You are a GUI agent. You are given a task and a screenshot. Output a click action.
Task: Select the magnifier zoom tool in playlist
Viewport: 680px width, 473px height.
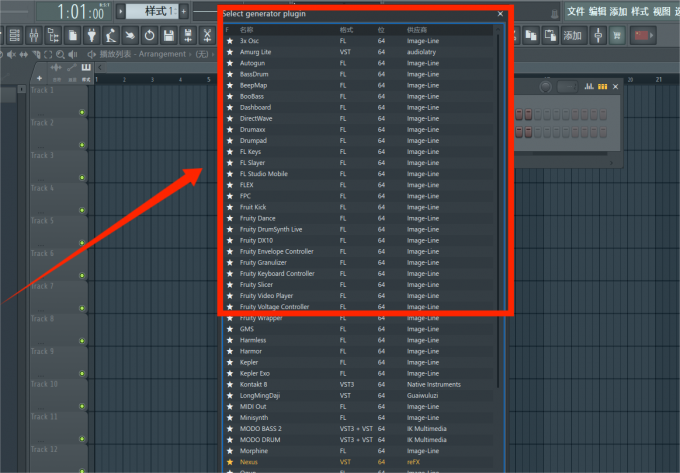coord(60,54)
